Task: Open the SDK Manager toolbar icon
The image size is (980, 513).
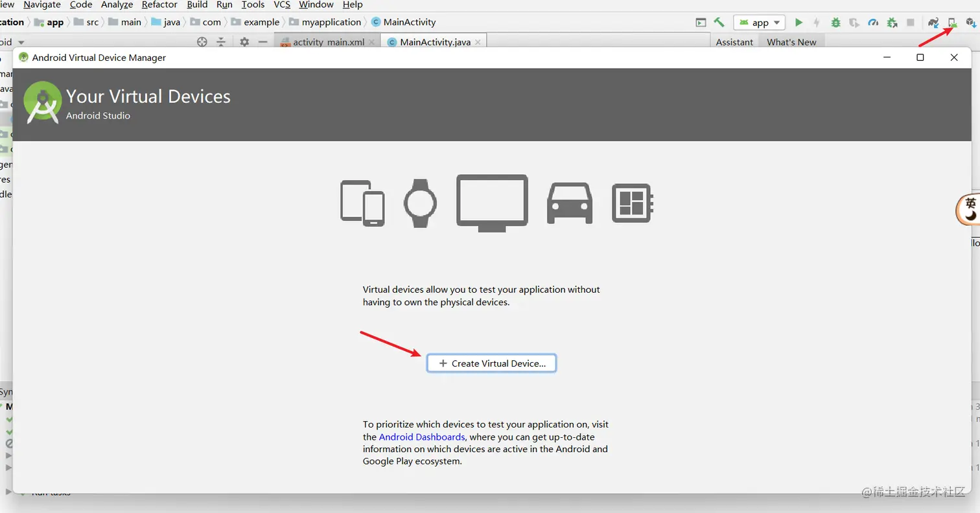Action: (x=971, y=23)
